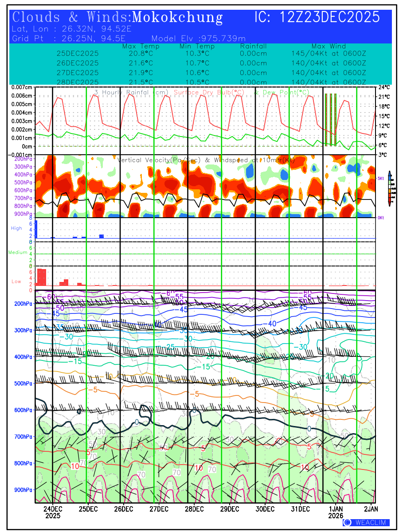The image size is (399, 532).
Task: Click the 28DEC time axis label
Action: click(194, 509)
